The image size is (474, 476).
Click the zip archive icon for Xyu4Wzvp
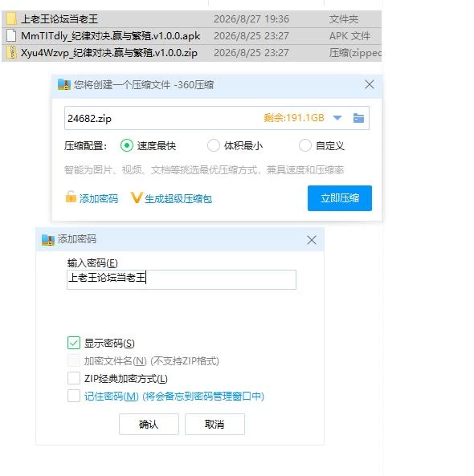(x=11, y=53)
